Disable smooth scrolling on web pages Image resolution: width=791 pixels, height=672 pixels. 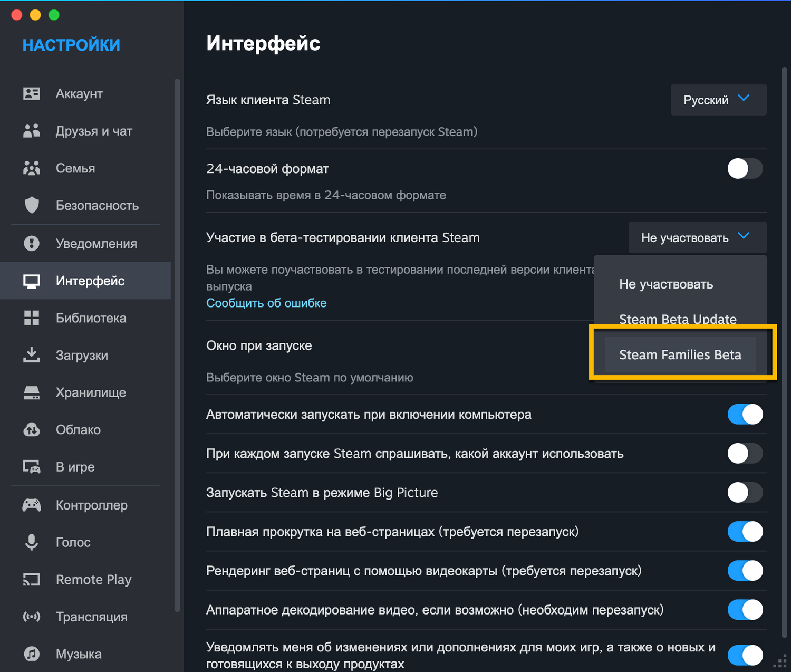(x=745, y=531)
